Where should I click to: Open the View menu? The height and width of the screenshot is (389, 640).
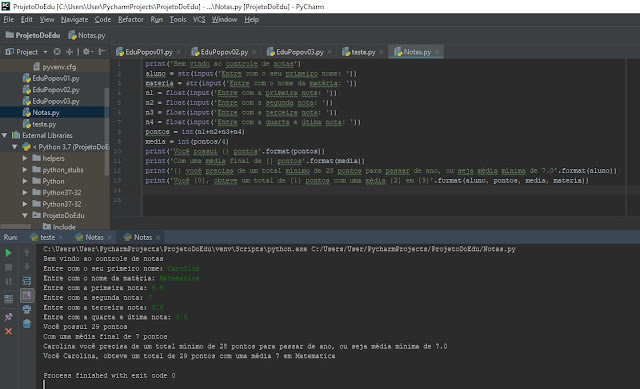pyautogui.click(x=47, y=20)
